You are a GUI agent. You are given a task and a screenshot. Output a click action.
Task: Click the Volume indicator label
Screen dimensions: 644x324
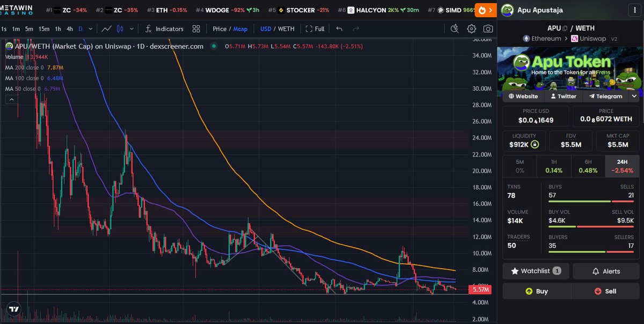14,56
